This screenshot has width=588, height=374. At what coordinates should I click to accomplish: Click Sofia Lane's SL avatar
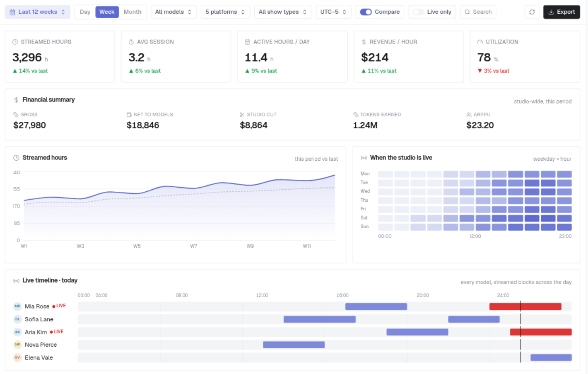17,319
